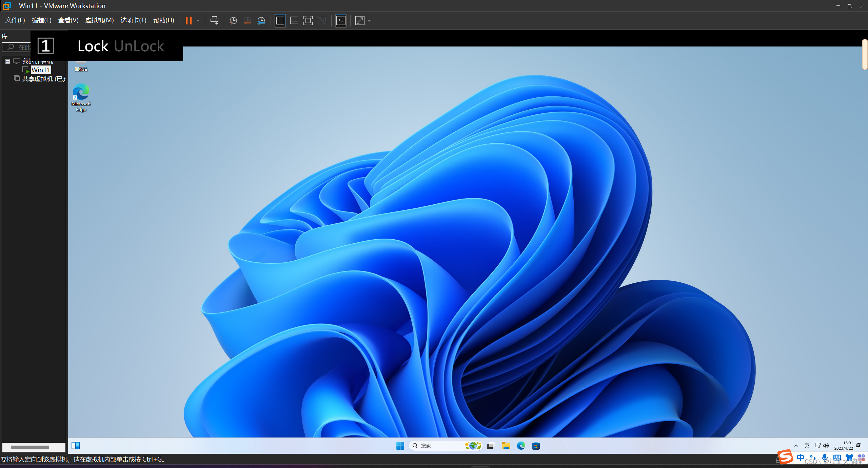868x468 pixels.
Task: Open the 文件(F) menu
Action: (15, 20)
